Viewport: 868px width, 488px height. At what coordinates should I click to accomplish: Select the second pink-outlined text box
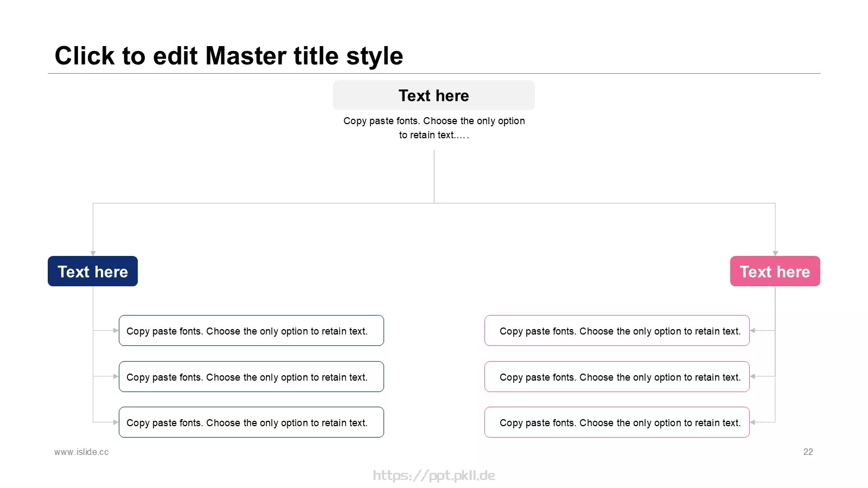617,377
